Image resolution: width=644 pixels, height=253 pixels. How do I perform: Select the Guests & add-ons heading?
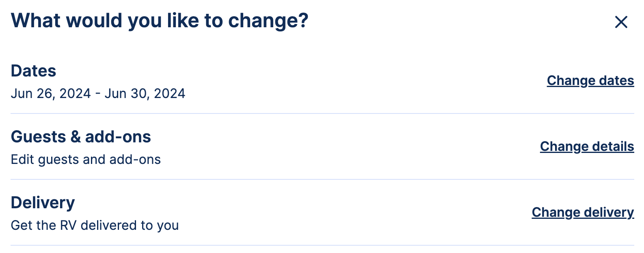pos(81,137)
